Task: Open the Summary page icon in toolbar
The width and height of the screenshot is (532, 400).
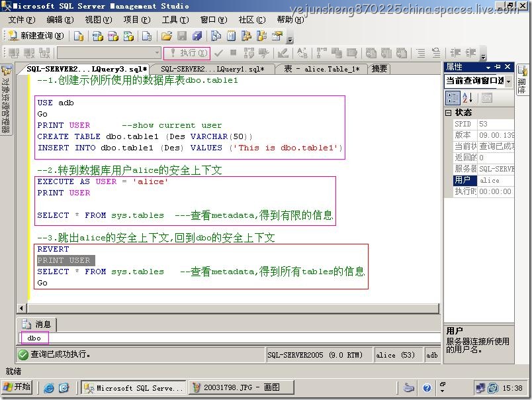Action: click(231, 36)
